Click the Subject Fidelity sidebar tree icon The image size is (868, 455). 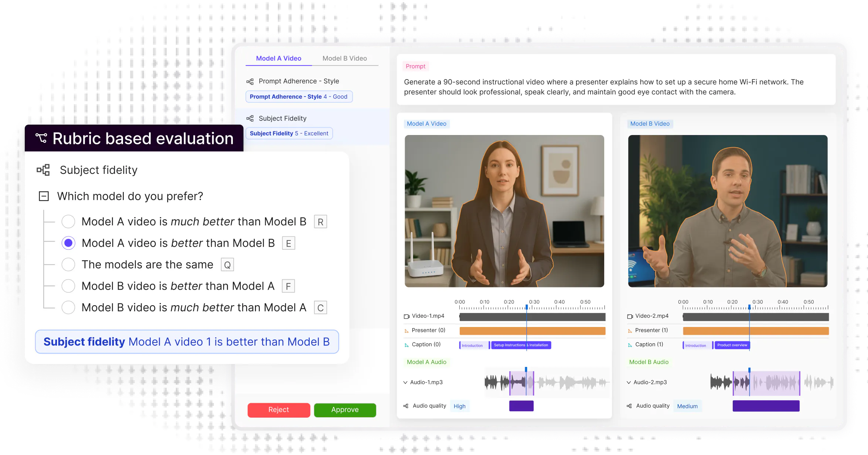250,118
